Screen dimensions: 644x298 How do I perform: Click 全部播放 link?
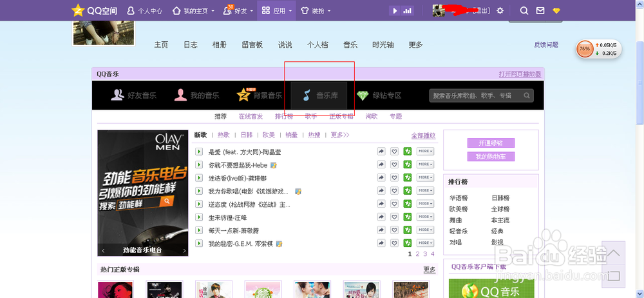coord(424,135)
